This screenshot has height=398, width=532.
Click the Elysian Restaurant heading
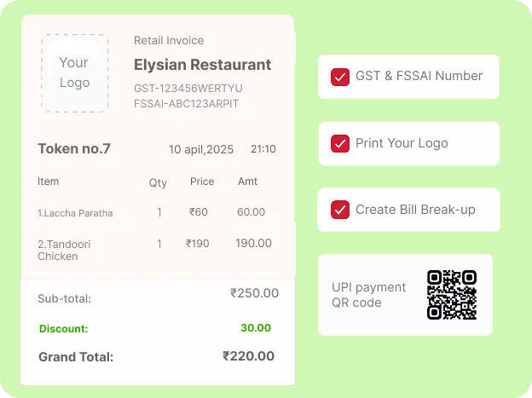coord(202,65)
